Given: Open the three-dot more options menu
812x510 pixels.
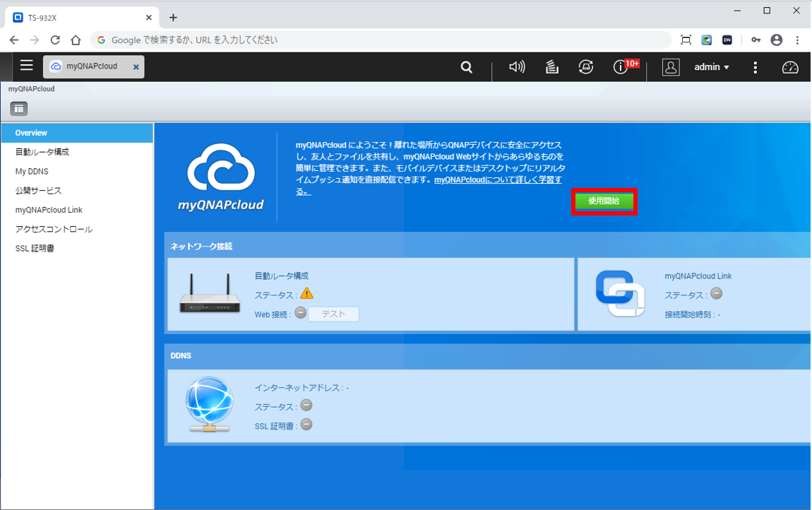Looking at the screenshot, I should (x=755, y=67).
